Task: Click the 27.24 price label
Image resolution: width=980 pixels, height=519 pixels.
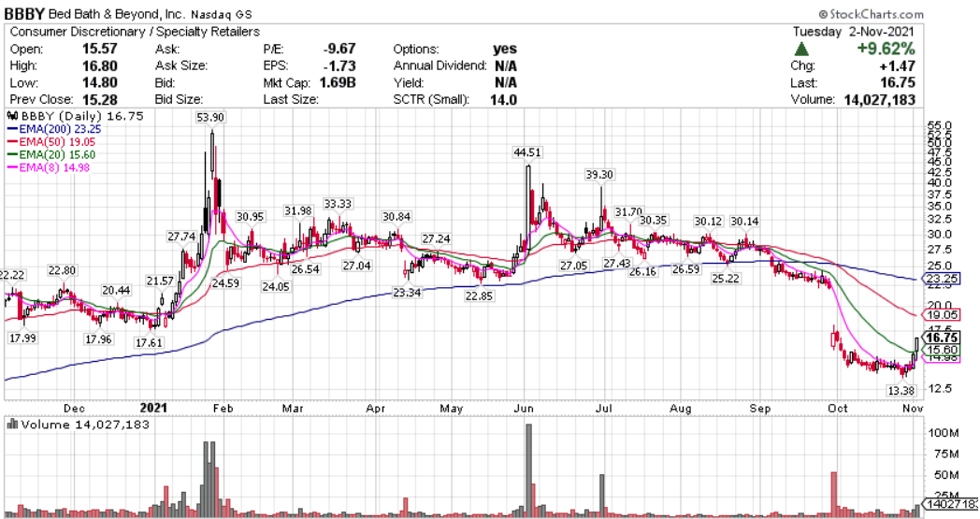Action: [x=436, y=238]
